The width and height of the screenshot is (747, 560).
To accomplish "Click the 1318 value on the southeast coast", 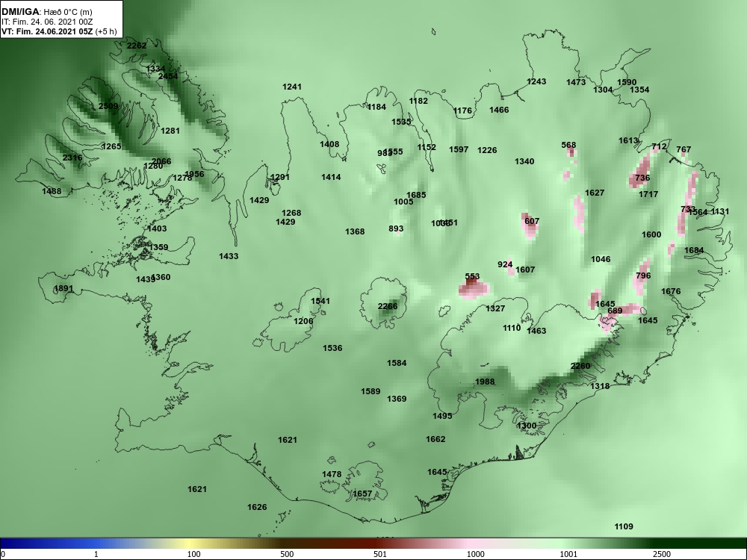I will [x=600, y=386].
